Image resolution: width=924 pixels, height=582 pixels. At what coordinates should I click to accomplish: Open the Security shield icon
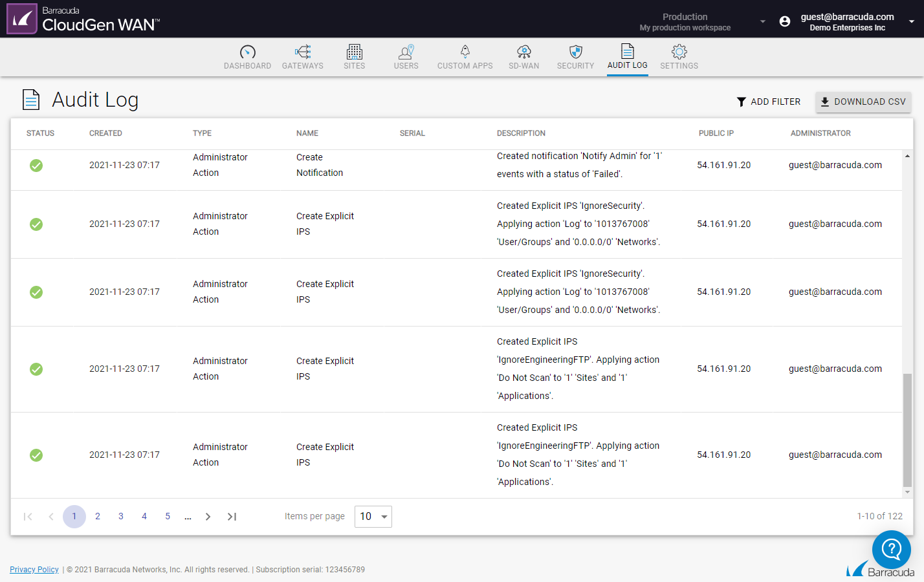[x=575, y=52]
